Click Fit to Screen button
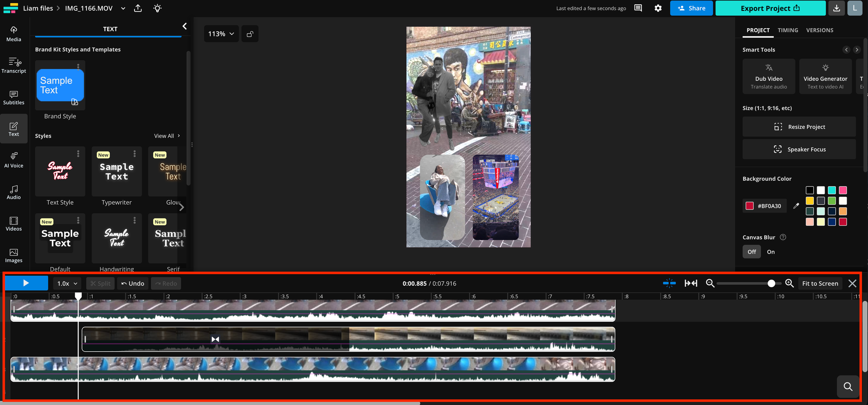 pyautogui.click(x=820, y=283)
